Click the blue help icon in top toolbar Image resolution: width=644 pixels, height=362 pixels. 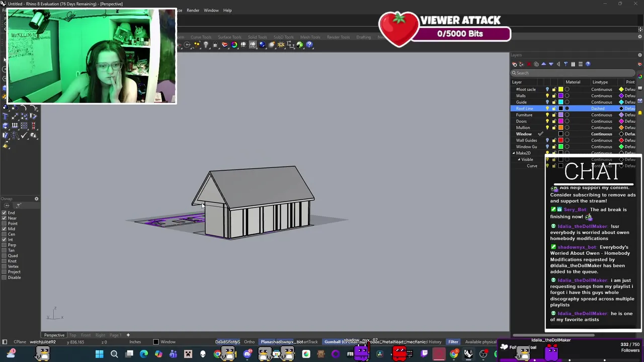pyautogui.click(x=309, y=44)
